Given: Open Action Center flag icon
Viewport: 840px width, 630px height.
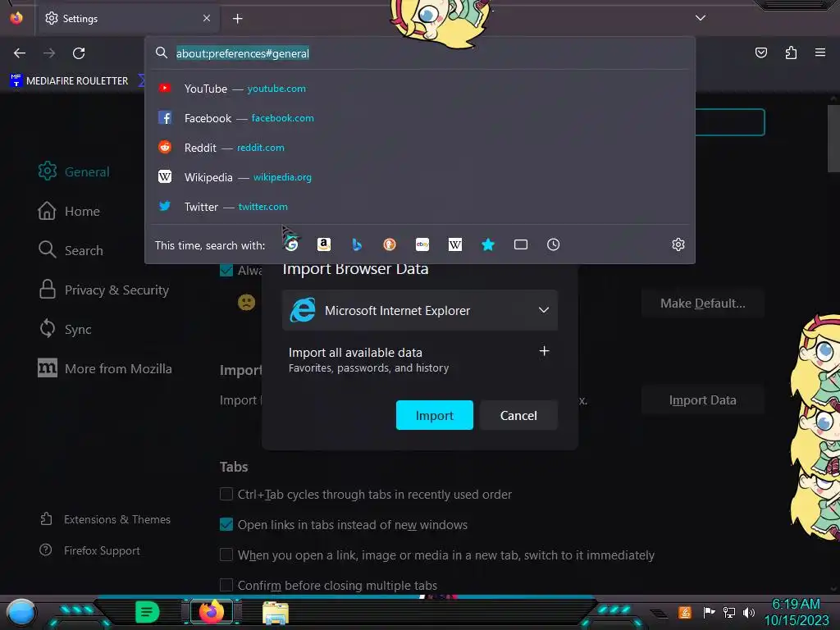Looking at the screenshot, I should click(x=709, y=612).
